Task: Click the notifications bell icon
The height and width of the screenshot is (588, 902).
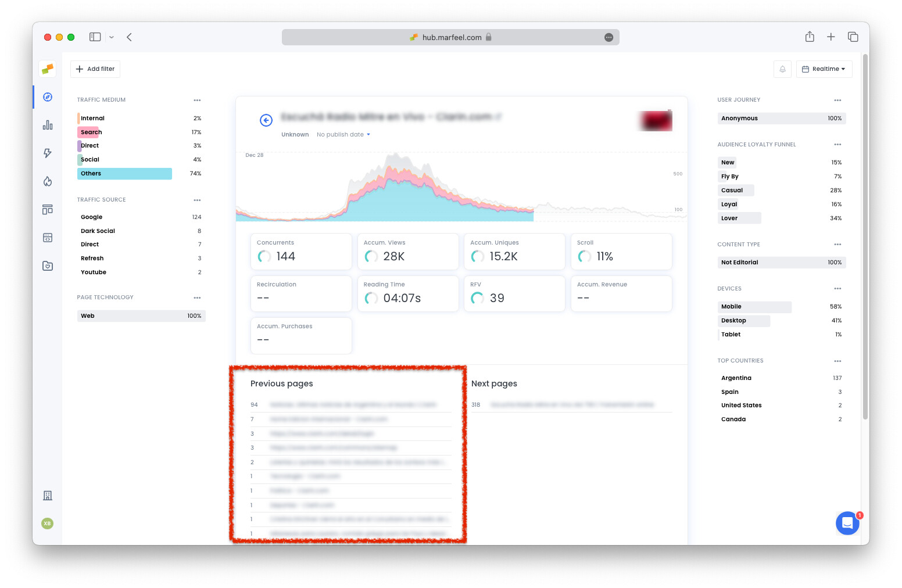Action: tap(782, 69)
